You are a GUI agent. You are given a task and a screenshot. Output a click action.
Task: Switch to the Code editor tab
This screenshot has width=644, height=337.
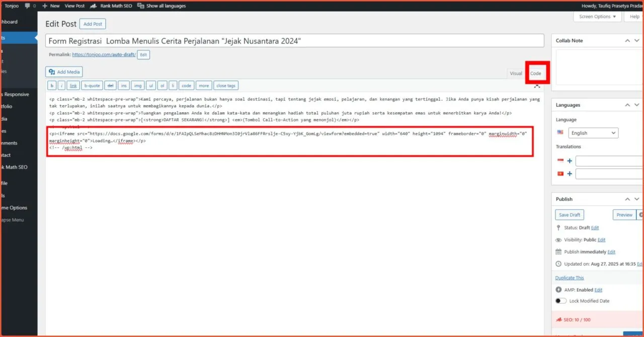(x=536, y=73)
